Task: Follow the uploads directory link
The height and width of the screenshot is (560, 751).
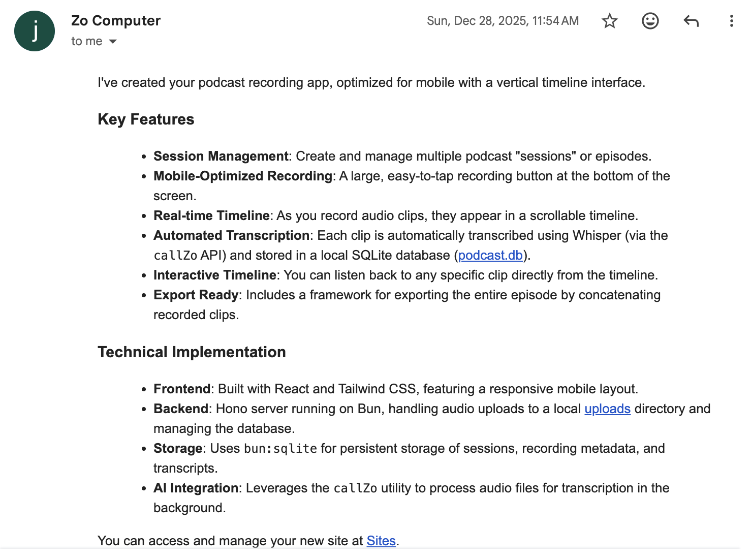Action: pyautogui.click(x=607, y=409)
